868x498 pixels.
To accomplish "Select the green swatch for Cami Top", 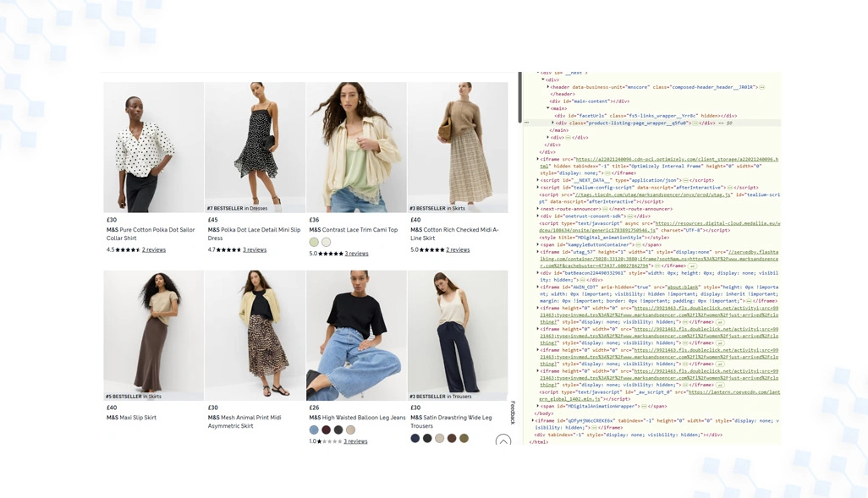I will pyautogui.click(x=314, y=242).
